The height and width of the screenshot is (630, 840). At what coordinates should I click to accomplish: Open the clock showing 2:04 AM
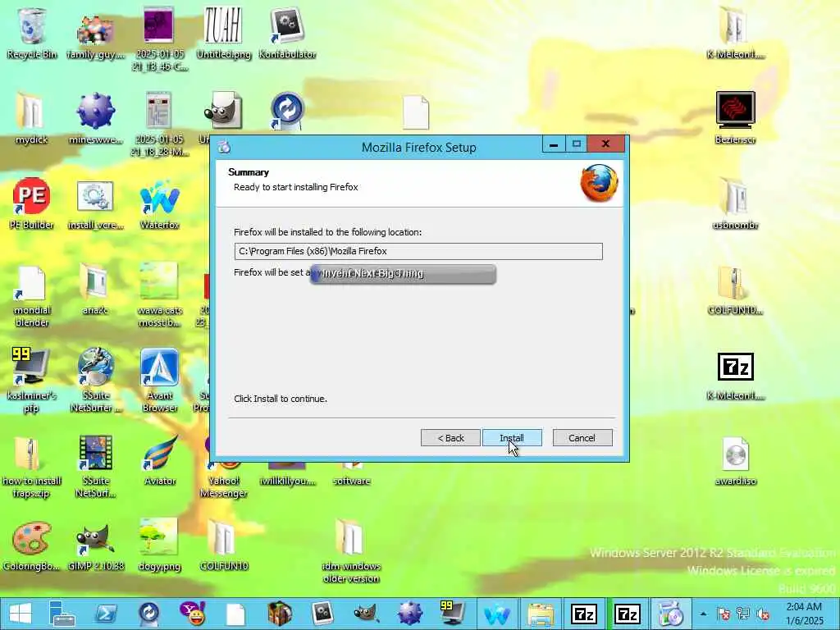804,614
